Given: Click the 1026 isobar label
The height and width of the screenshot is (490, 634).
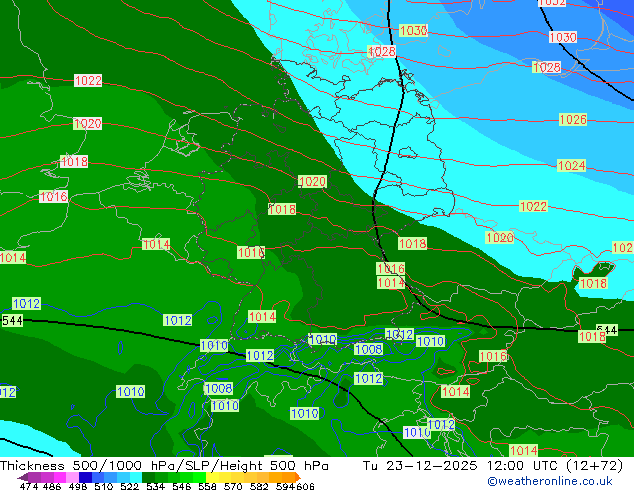Looking at the screenshot, I should (573, 120).
